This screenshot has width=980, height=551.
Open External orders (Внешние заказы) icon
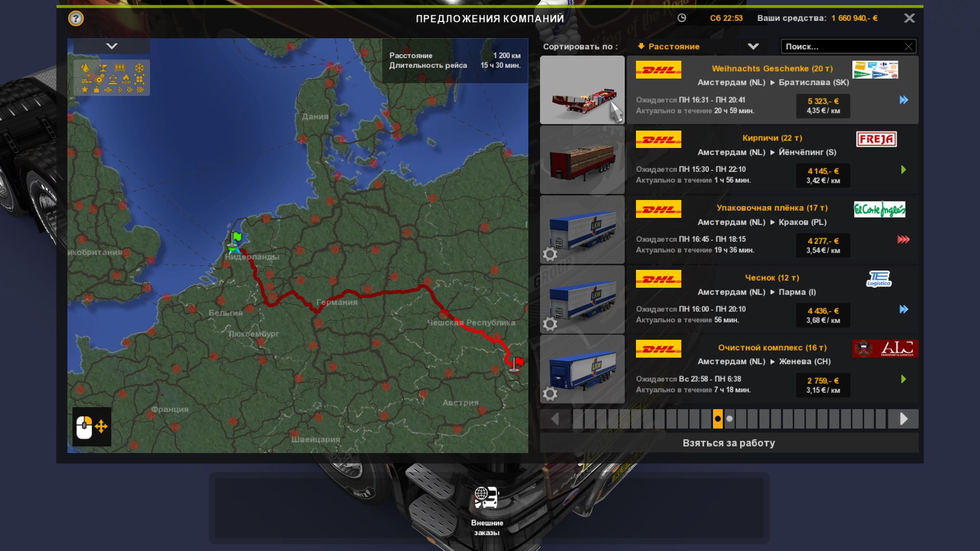pos(486,497)
